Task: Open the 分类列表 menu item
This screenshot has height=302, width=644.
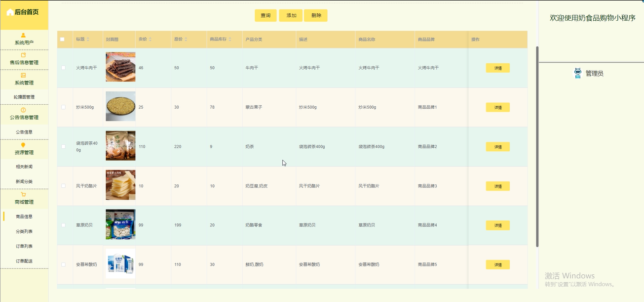Action: coord(24,231)
